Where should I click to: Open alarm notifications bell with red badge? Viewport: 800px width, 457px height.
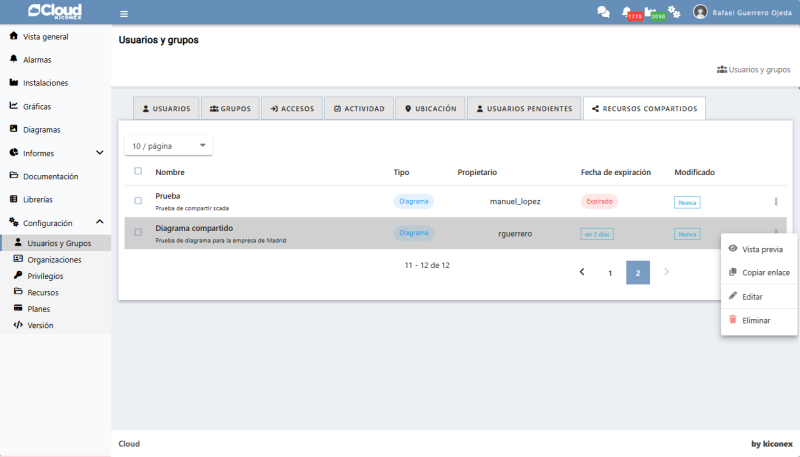[x=628, y=12]
